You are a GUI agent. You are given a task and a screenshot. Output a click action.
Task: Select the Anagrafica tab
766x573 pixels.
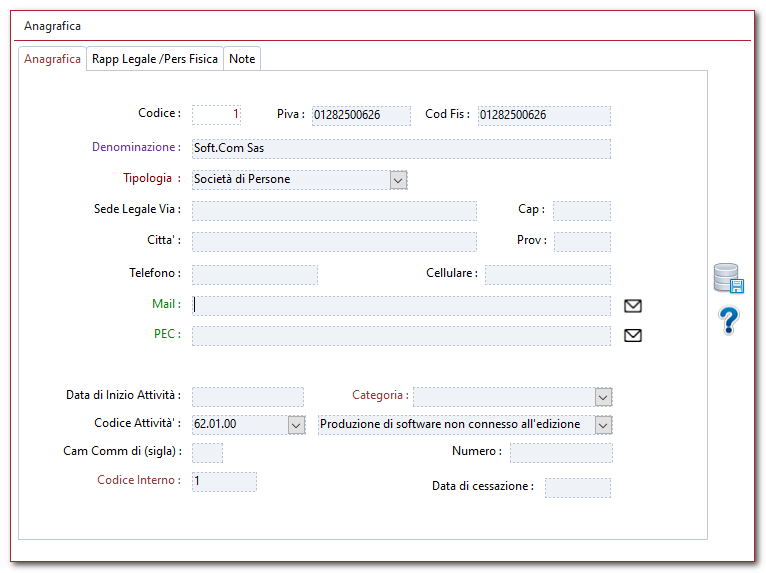[x=52, y=59]
